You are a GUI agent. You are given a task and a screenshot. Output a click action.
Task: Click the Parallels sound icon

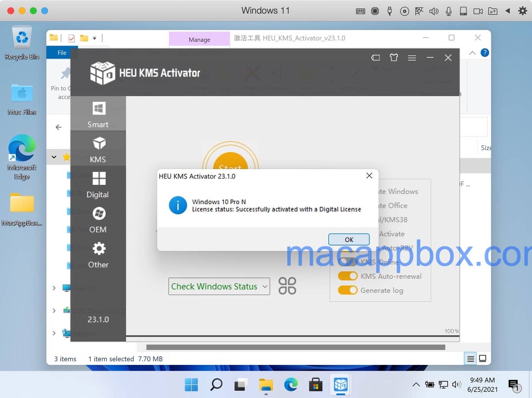(x=434, y=11)
